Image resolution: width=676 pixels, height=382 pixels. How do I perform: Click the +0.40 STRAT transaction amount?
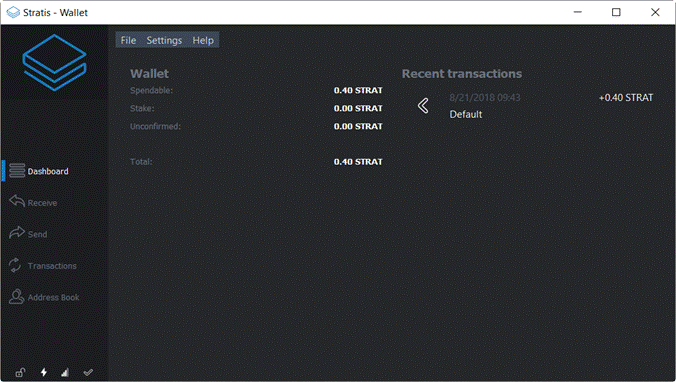[626, 98]
